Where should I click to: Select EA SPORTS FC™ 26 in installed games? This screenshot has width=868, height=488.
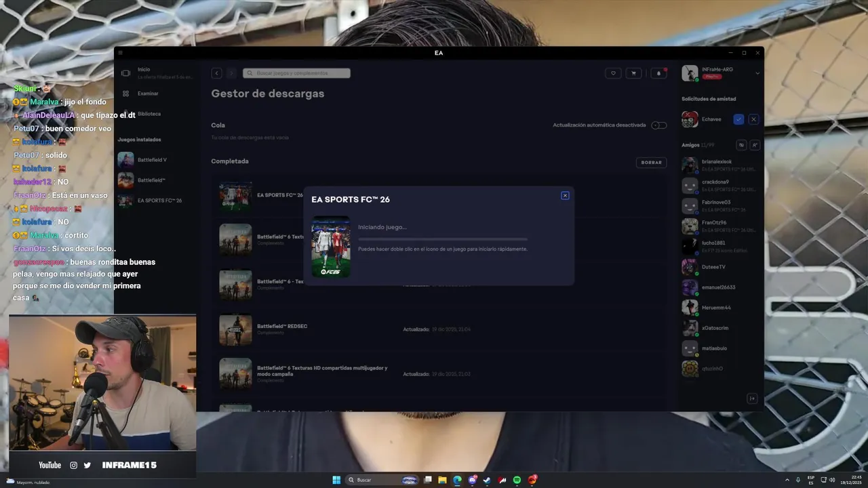157,201
